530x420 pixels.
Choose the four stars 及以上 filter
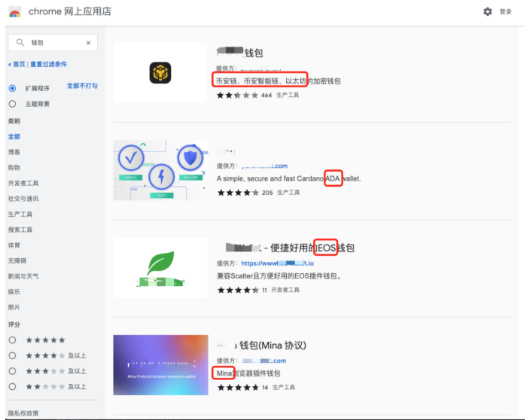click(x=13, y=355)
